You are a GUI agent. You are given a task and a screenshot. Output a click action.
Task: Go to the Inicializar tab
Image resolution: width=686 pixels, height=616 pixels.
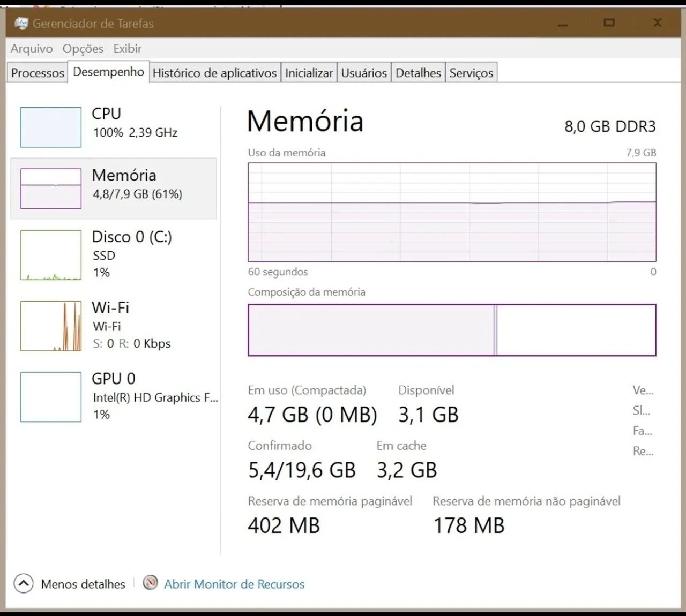point(309,73)
